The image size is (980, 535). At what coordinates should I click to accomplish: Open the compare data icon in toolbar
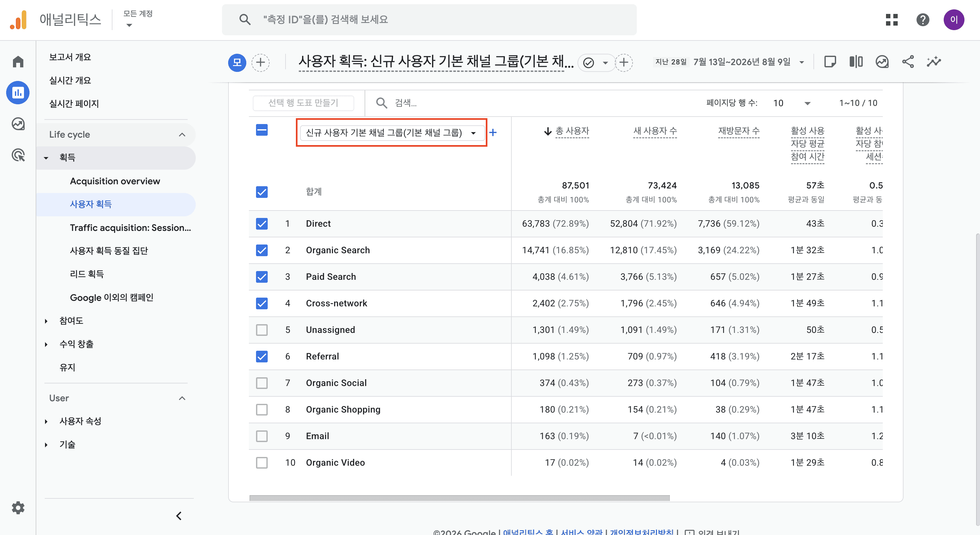(x=856, y=62)
